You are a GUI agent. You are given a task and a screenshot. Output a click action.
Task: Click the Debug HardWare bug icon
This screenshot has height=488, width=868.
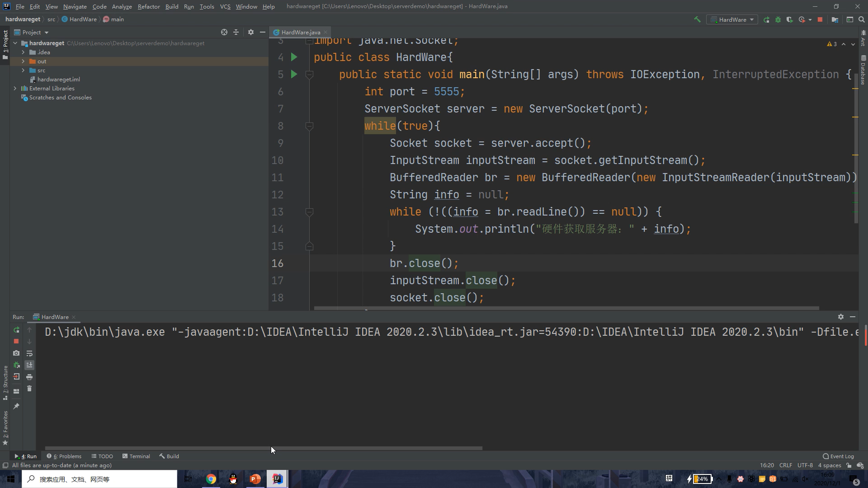pos(778,19)
